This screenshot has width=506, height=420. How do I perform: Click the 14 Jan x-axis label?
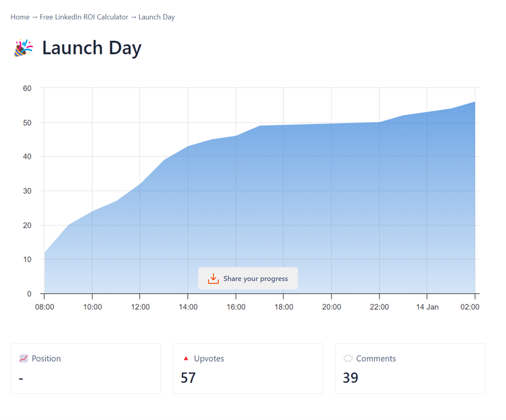click(x=427, y=307)
